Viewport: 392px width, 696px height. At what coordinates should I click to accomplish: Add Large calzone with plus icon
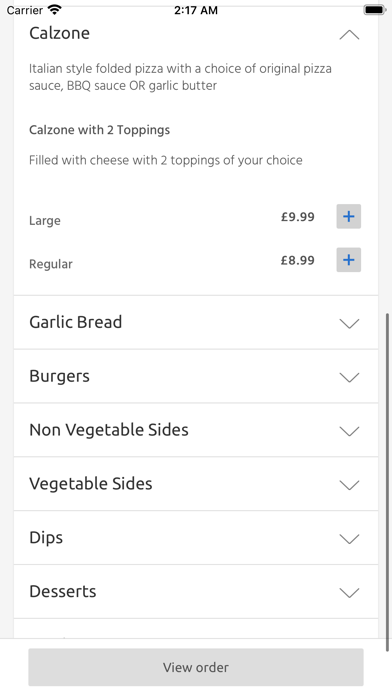tap(348, 217)
